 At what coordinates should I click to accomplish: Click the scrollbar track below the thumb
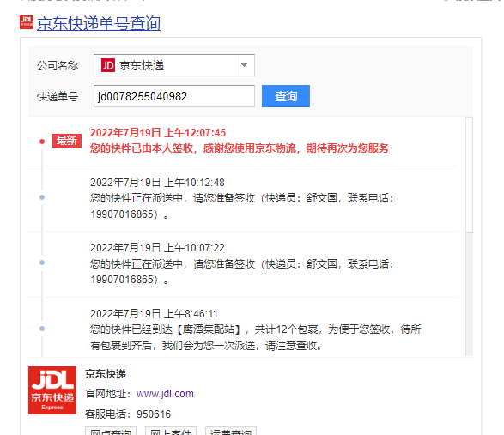click(x=470, y=293)
